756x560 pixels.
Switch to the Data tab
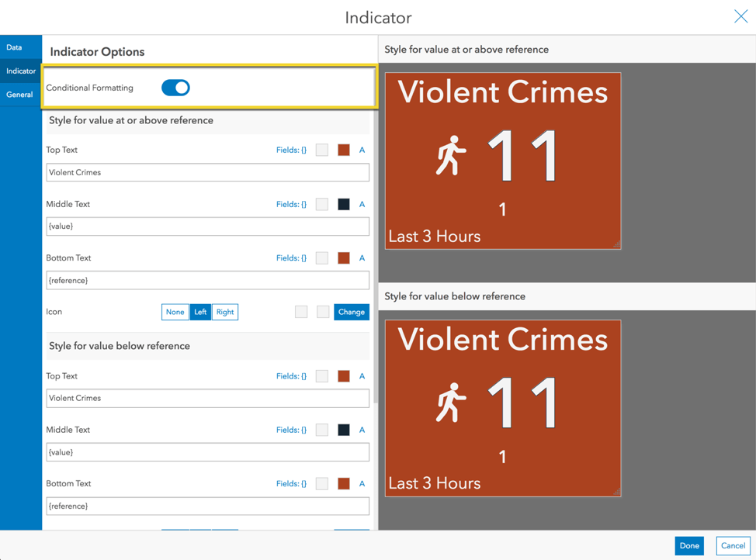pos(14,47)
